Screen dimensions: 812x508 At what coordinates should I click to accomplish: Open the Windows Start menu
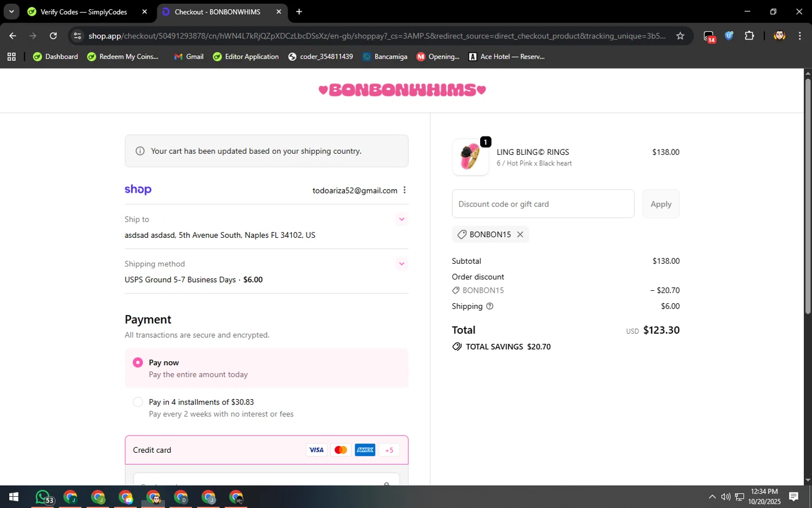(14, 497)
